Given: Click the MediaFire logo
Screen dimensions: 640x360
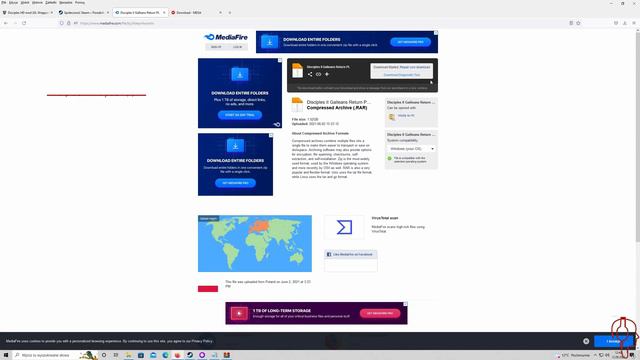Looking at the screenshot, I should (x=226, y=37).
